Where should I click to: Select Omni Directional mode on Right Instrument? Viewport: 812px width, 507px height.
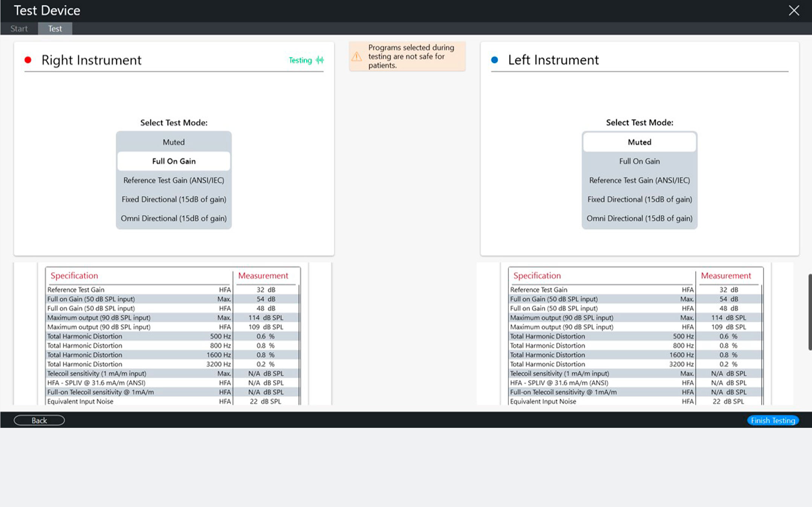[174, 218]
